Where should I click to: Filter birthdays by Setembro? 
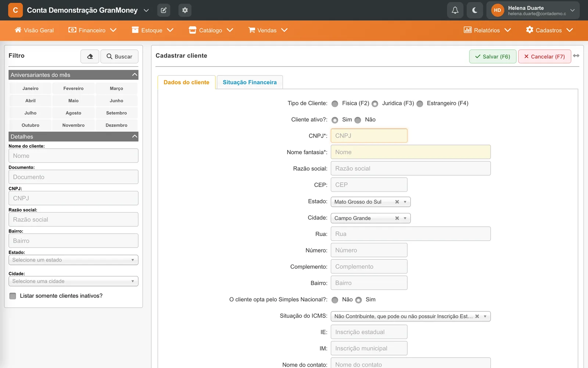coord(116,113)
